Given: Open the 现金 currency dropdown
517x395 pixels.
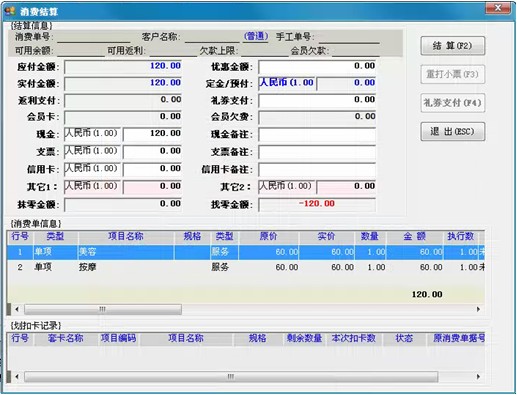Looking at the screenshot, I should (92, 133).
